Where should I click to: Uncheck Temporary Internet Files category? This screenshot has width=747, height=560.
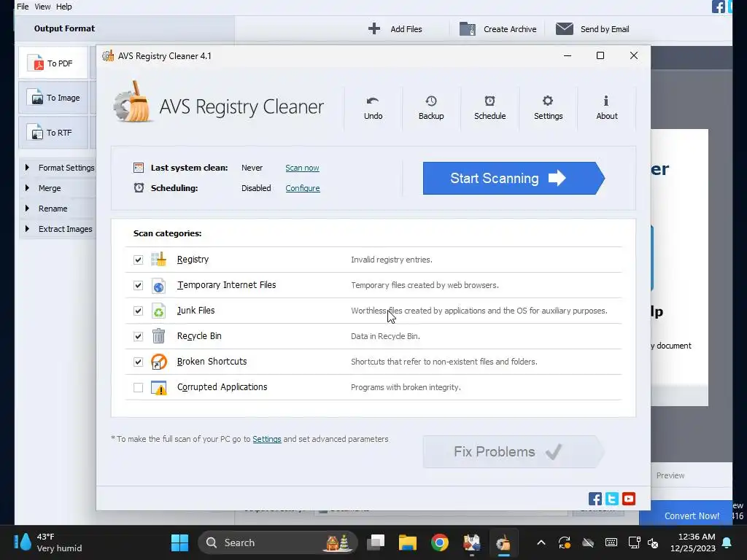click(x=138, y=285)
